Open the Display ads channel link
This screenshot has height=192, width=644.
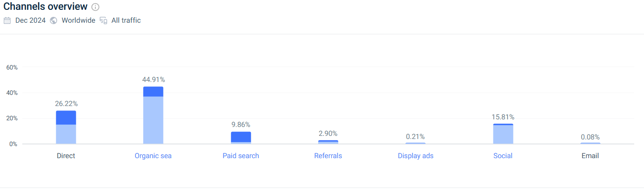(415, 156)
